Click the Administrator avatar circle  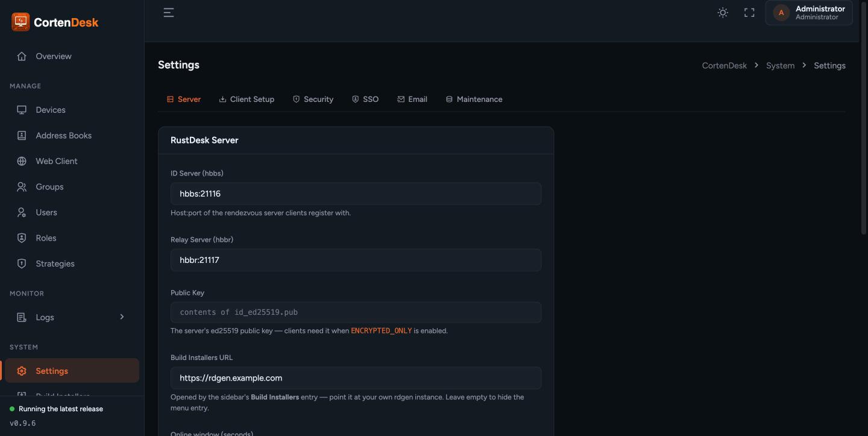pyautogui.click(x=781, y=13)
